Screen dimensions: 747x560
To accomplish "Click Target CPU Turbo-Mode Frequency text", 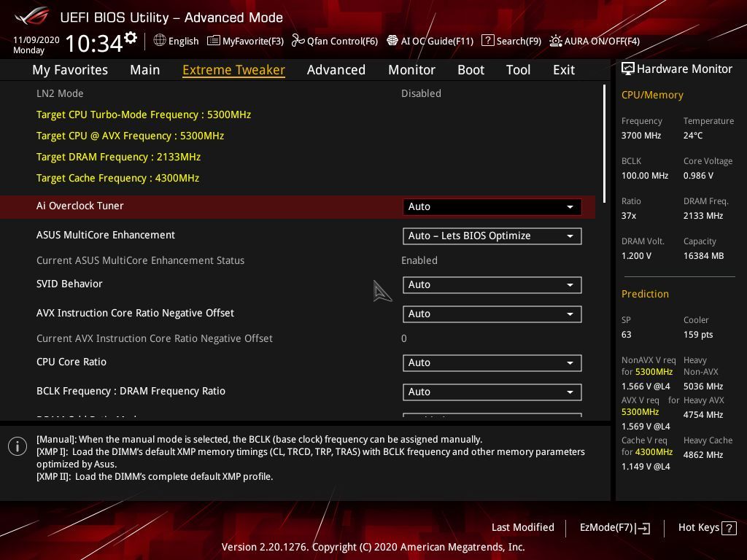I will pos(144,114).
